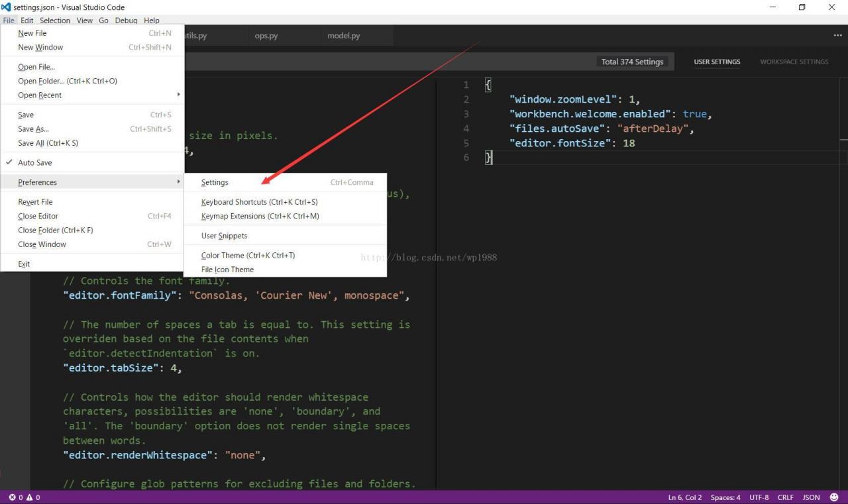Click the "editor.renderWhitespace" default setting line
Viewport: 848px width, 504px height.
point(164,455)
